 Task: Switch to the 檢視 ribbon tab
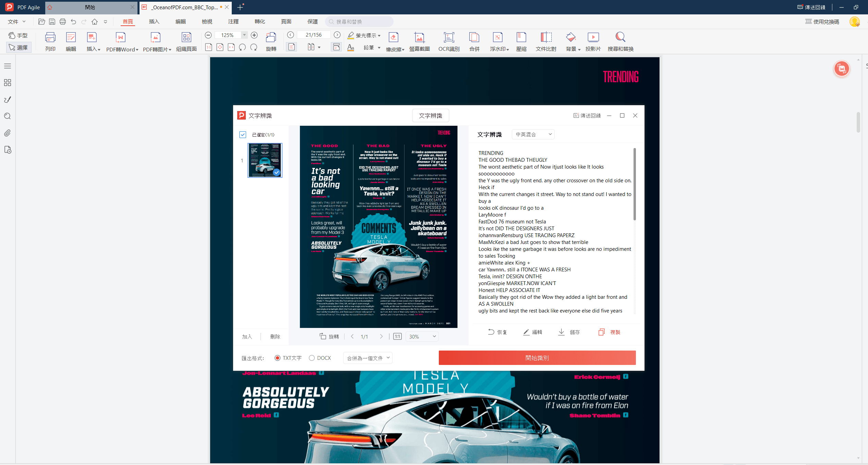click(207, 22)
